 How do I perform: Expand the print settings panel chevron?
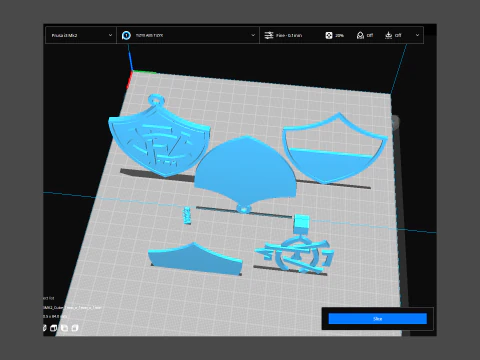point(417,35)
